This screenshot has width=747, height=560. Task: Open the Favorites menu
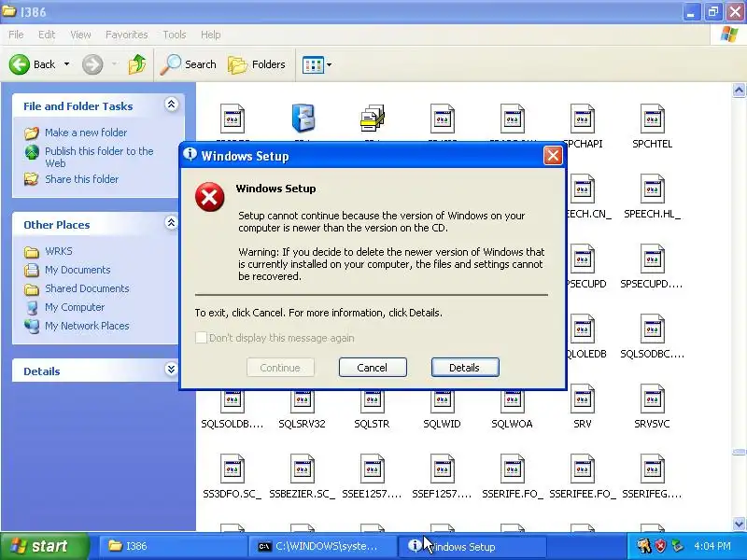(x=127, y=35)
